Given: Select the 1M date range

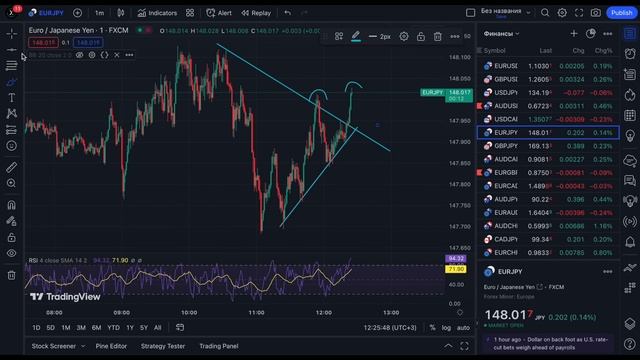Looking at the screenshot, I should pyautogui.click(x=66, y=327).
